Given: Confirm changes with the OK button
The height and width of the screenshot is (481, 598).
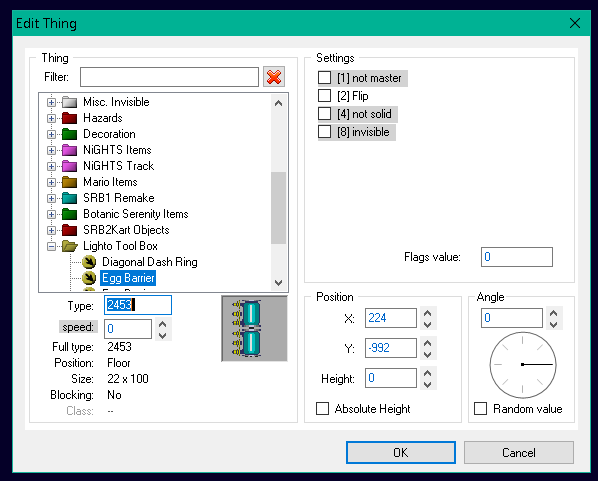Looking at the screenshot, I should tap(401, 452).
